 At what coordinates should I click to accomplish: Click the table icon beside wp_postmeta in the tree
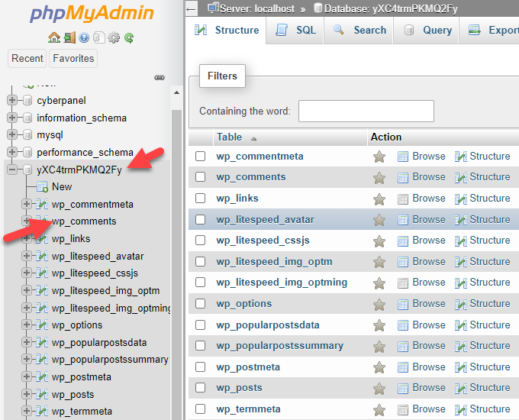(42, 376)
